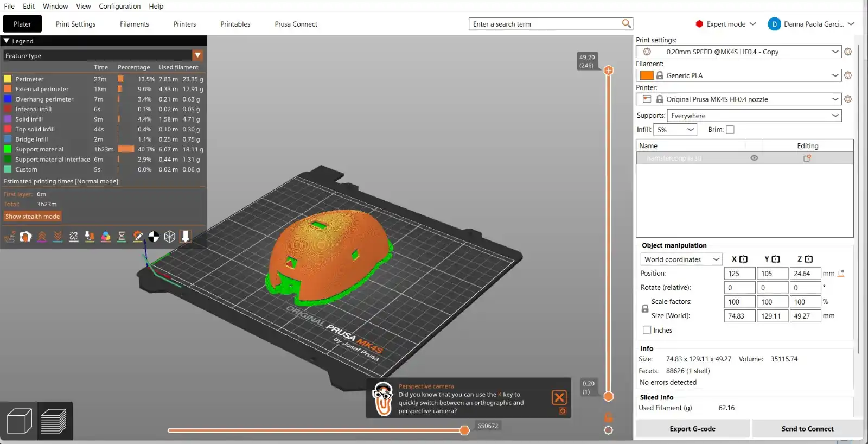Click the orange lock under the layer slider
Screen dimensions: 868x444
click(x=609, y=417)
